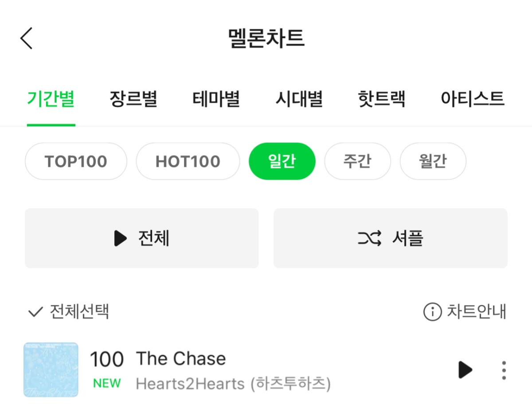Go to the 핫트랙 tab

pyautogui.click(x=381, y=98)
